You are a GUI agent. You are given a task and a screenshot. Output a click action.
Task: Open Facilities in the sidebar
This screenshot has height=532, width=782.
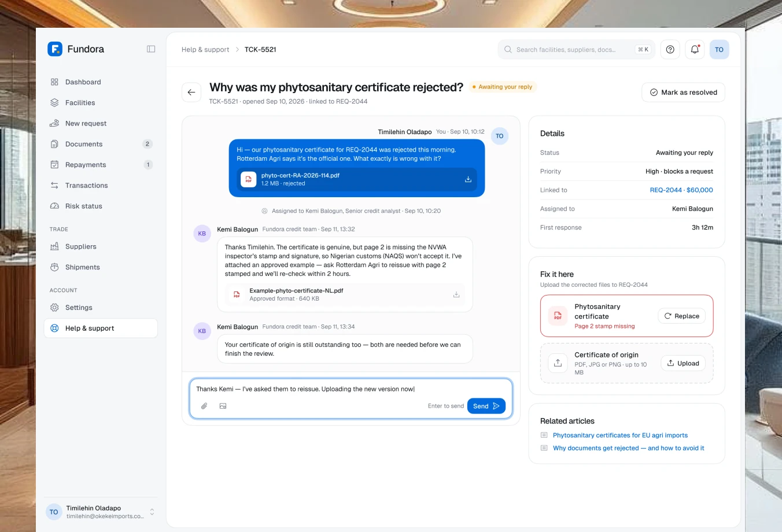click(x=101, y=103)
